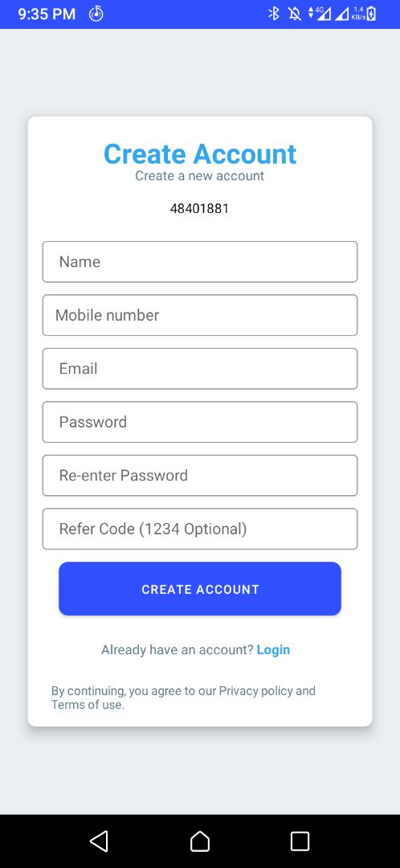Tap the muted notification bell icon
Screen dimensions: 400x868
pos(295,14)
